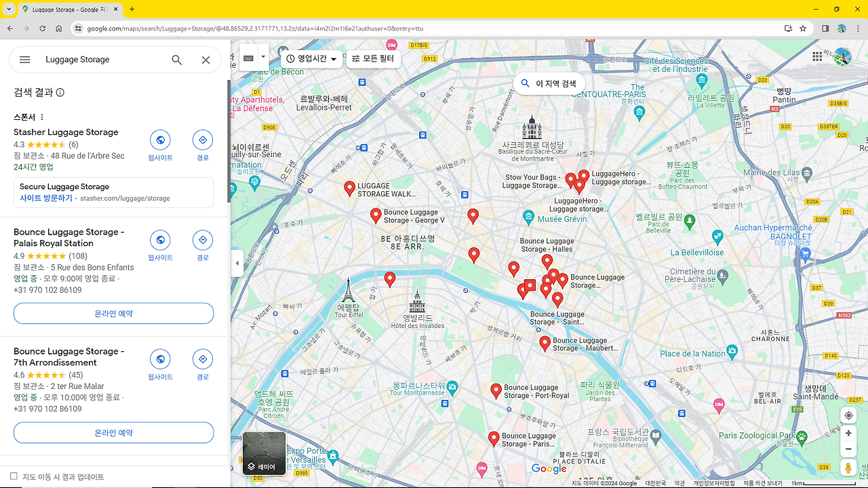
Task: Bookmark this page with star icon
Action: coord(803,28)
